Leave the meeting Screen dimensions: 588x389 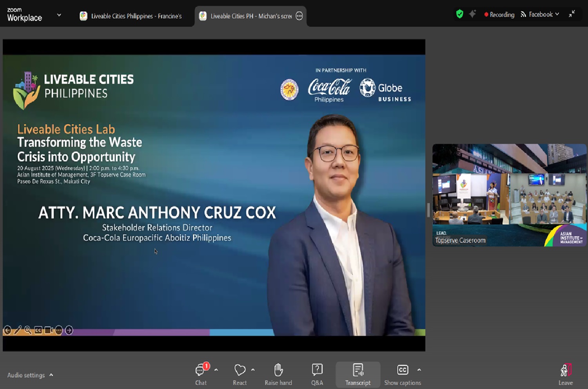click(566, 375)
